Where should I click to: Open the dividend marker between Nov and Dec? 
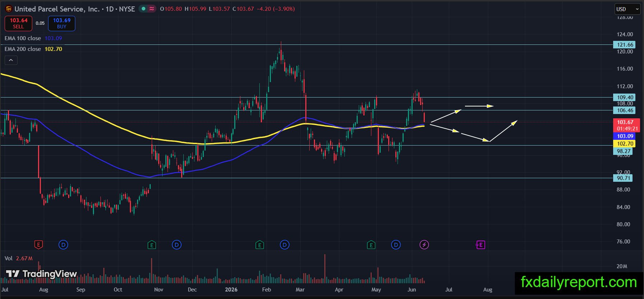click(x=177, y=245)
